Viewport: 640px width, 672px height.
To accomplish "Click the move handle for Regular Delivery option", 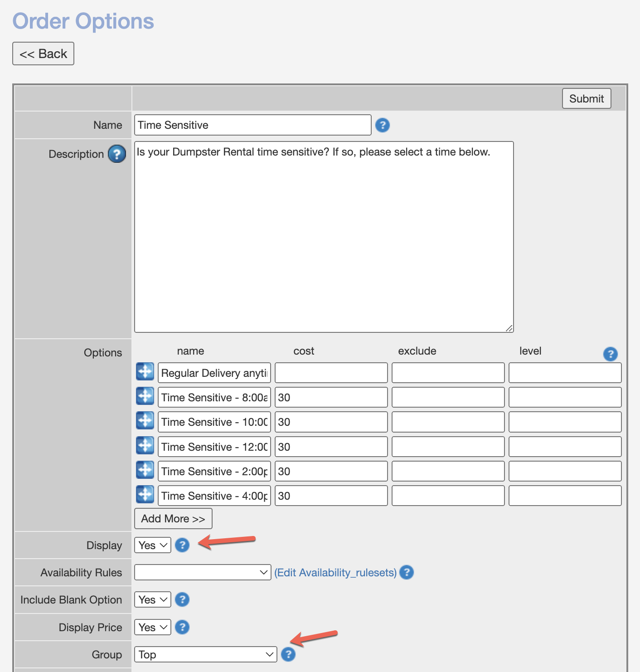I will tap(145, 372).
